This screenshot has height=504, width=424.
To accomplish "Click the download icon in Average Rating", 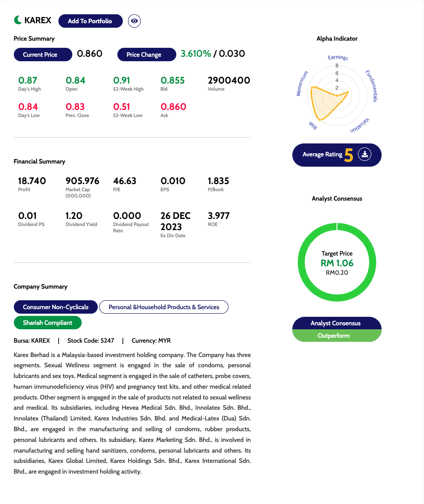I will click(x=365, y=155).
